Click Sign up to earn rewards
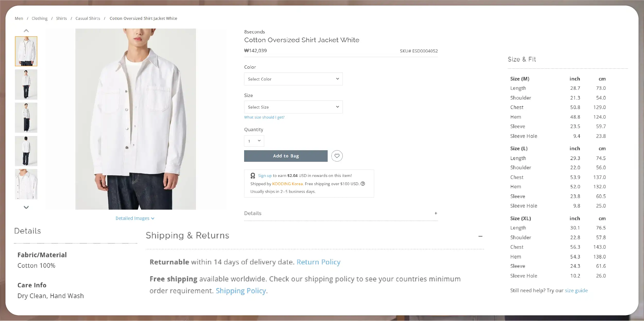Viewport: 644px width, 321px height. (x=265, y=176)
